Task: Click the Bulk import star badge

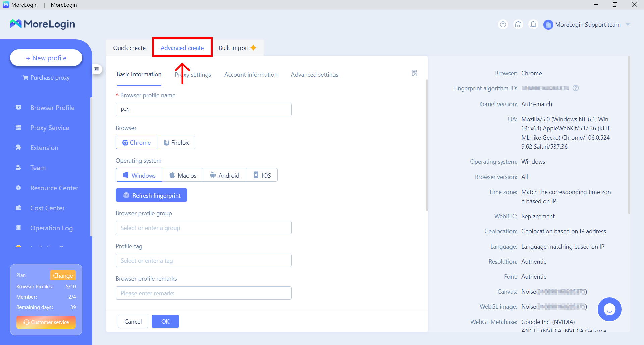Action: [253, 48]
